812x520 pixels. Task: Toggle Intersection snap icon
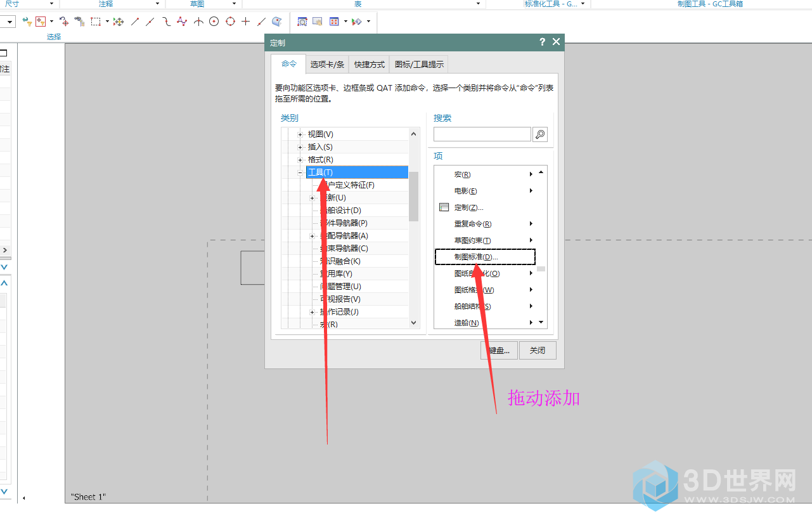coord(198,22)
